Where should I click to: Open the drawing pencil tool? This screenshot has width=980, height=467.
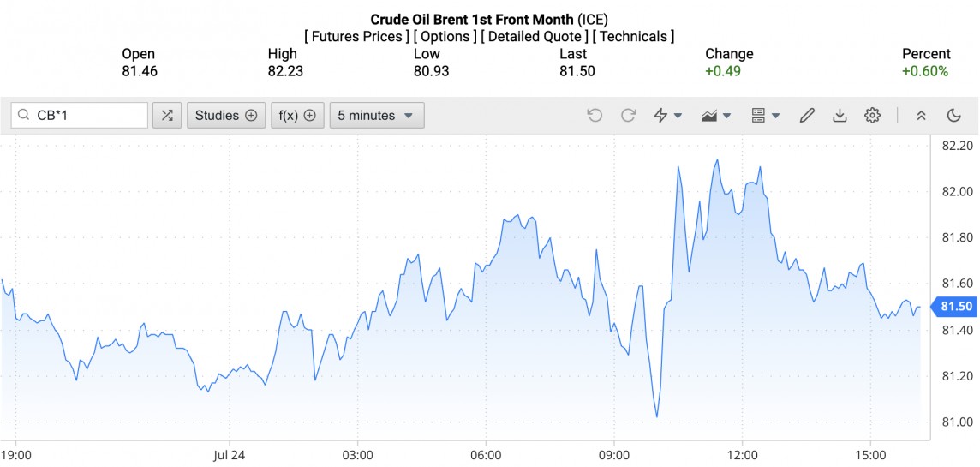(806, 116)
